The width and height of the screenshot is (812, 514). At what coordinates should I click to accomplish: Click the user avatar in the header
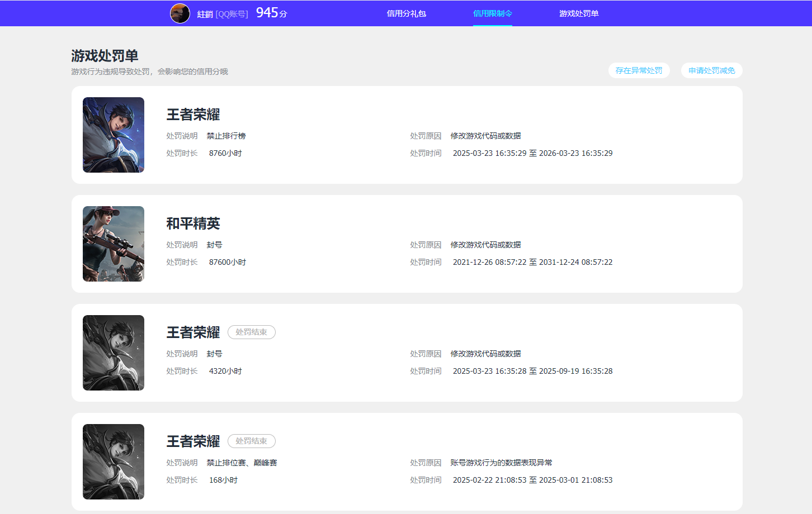[x=180, y=13]
